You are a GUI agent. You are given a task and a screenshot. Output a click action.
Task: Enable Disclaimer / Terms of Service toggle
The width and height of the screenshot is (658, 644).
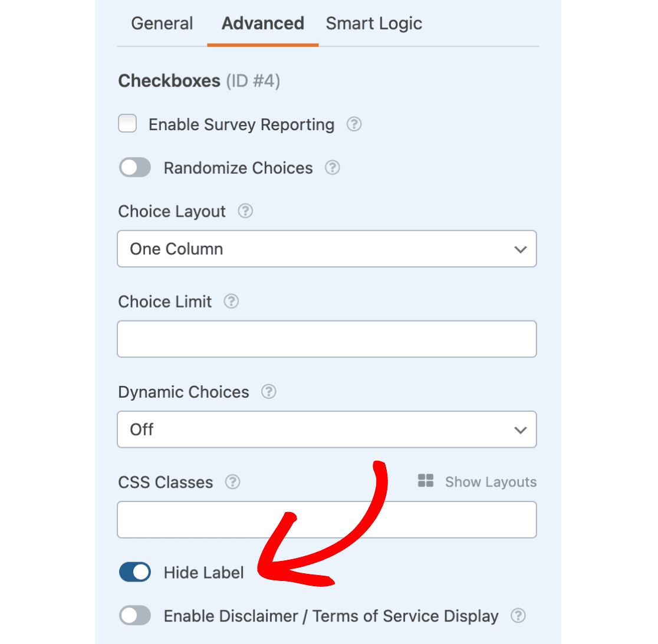[x=135, y=616]
